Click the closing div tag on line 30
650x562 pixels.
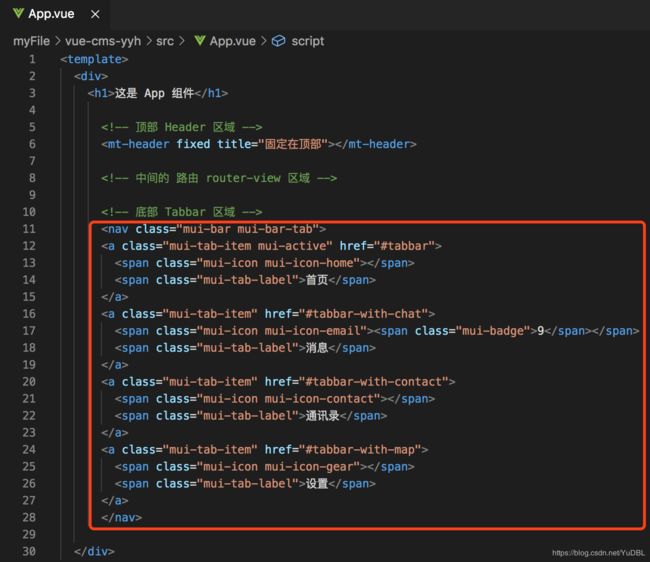[94, 551]
